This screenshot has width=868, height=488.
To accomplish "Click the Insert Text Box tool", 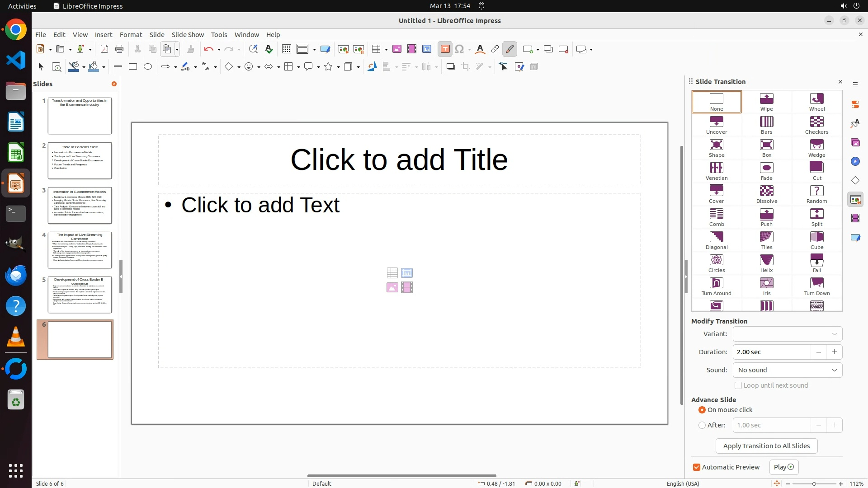I will 445,49.
